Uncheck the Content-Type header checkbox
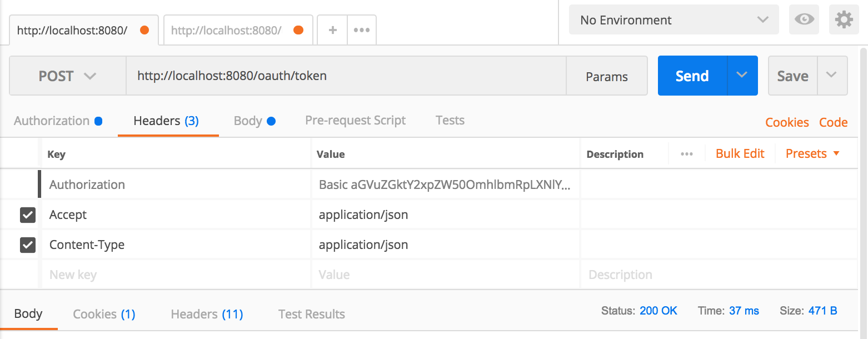The width and height of the screenshot is (868, 339). click(x=28, y=245)
